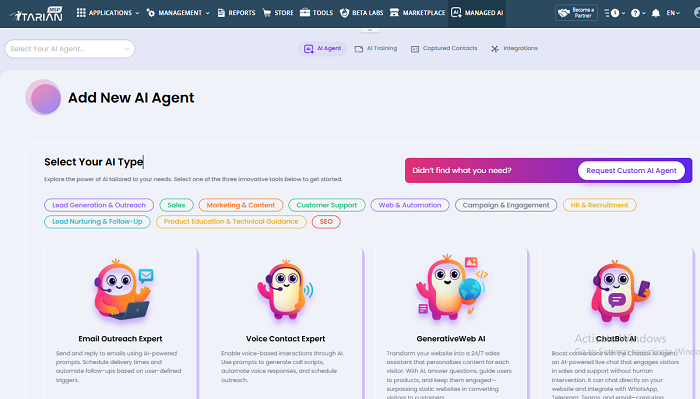700x399 pixels.
Task: Open the Store cart icon
Action: tap(267, 12)
